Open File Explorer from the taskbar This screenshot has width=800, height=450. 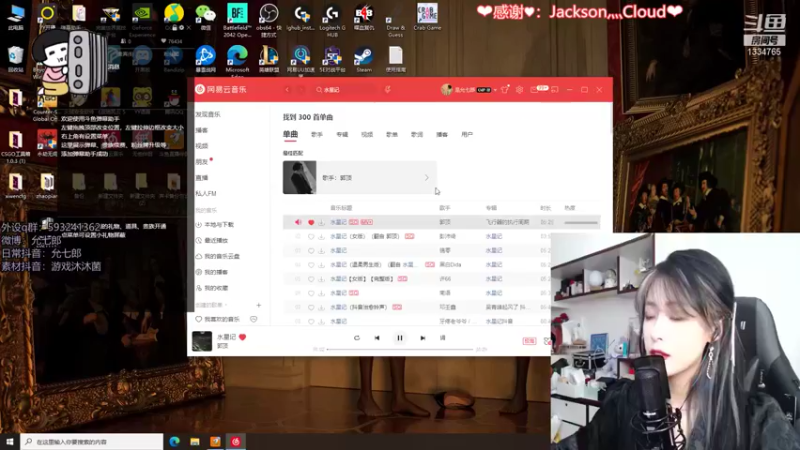point(195,442)
